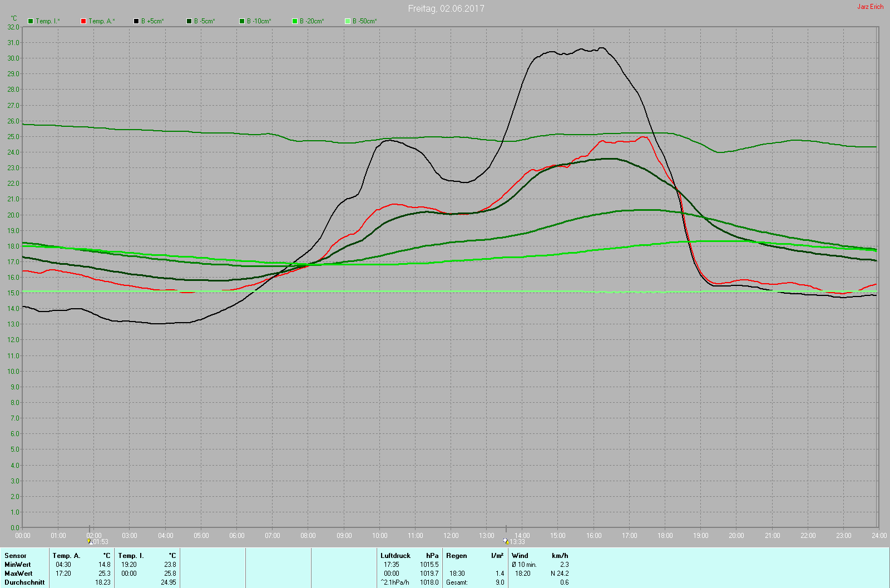Click the 'B -20cm*' legend label
Viewport: 890px width, 588px height.
point(312,21)
